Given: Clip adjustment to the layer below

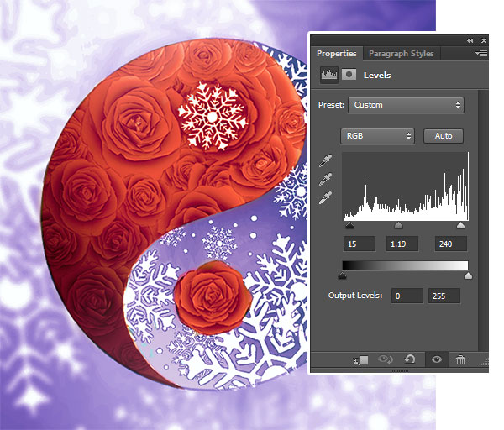Looking at the screenshot, I should click(x=360, y=360).
